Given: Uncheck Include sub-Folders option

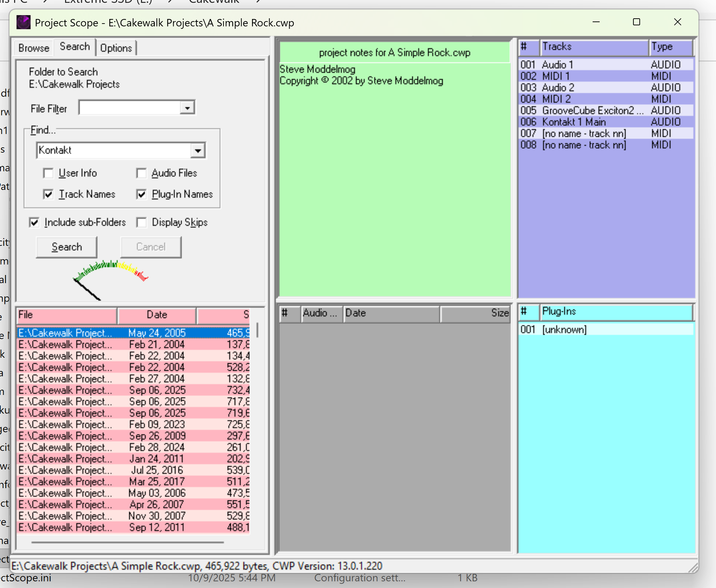Looking at the screenshot, I should 34,223.
